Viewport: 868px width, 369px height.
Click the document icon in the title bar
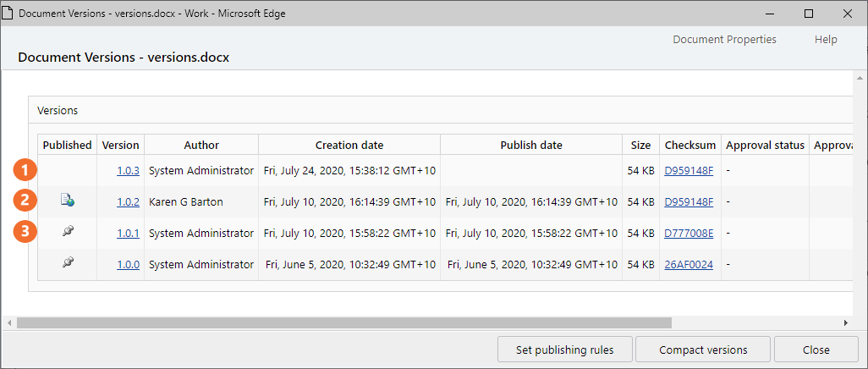[x=8, y=14]
